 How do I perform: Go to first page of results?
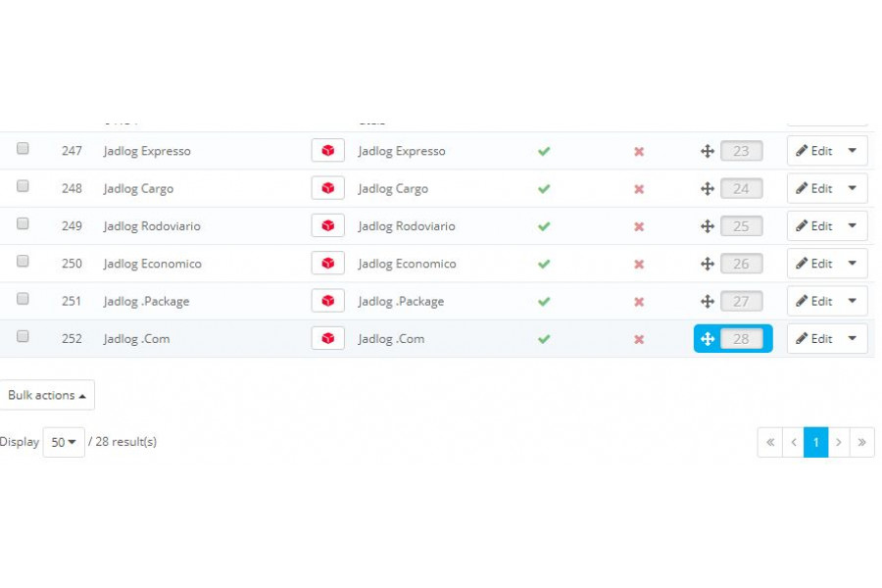(770, 442)
